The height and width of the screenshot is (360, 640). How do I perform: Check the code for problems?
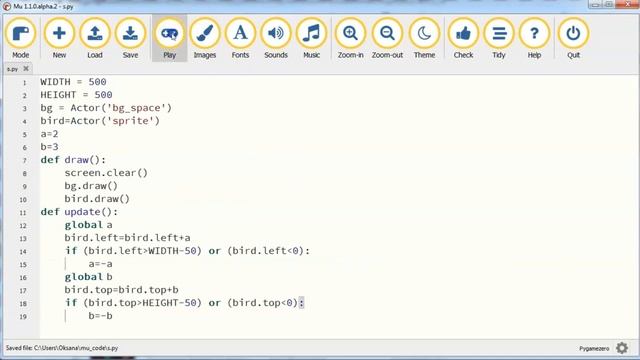click(x=463, y=39)
